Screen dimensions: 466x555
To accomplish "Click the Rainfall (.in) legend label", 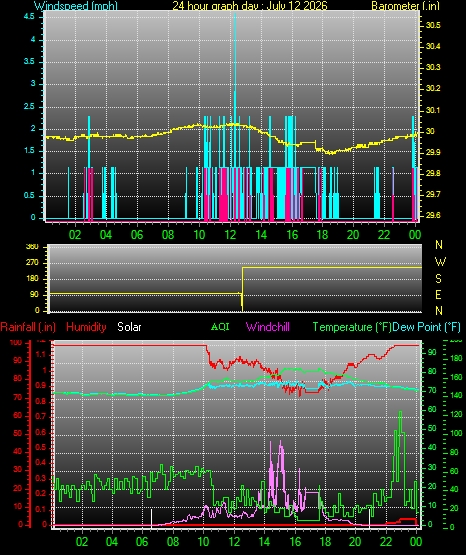I will pos(28,327).
